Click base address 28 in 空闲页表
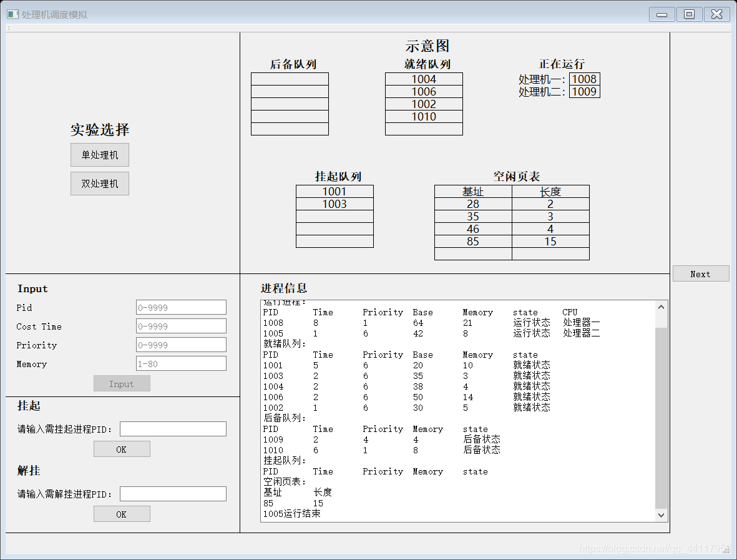 click(473, 204)
